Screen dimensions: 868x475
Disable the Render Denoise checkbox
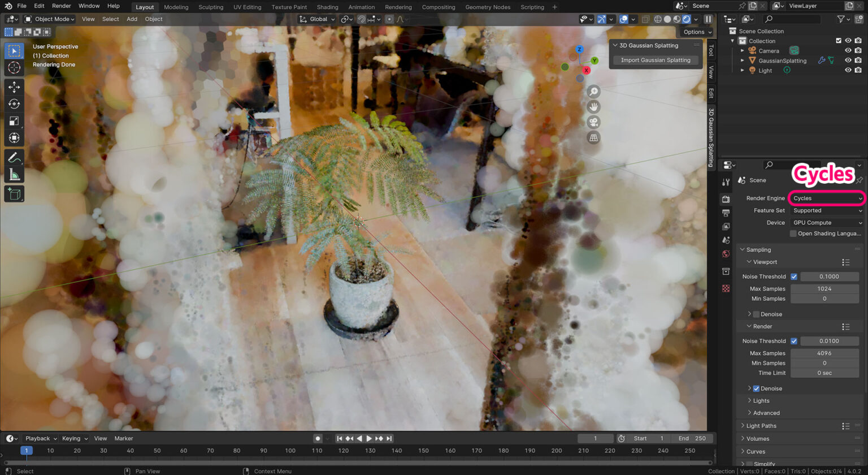[756, 388]
